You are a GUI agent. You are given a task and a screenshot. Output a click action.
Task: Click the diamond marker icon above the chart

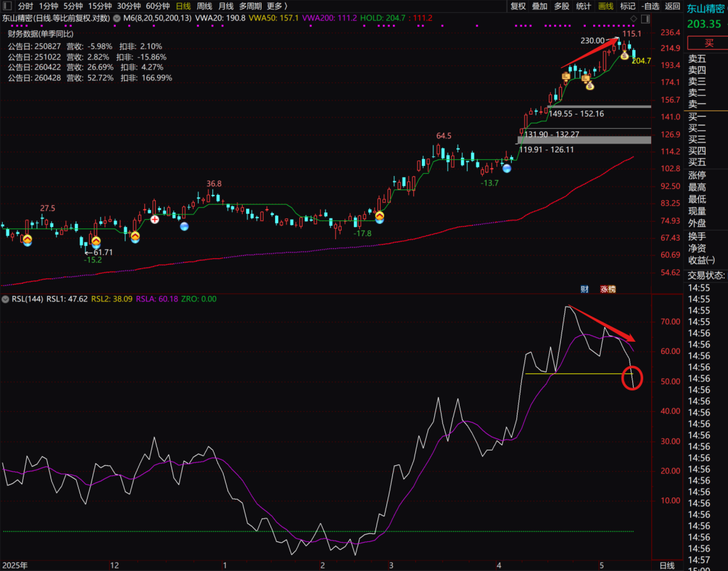click(x=634, y=19)
